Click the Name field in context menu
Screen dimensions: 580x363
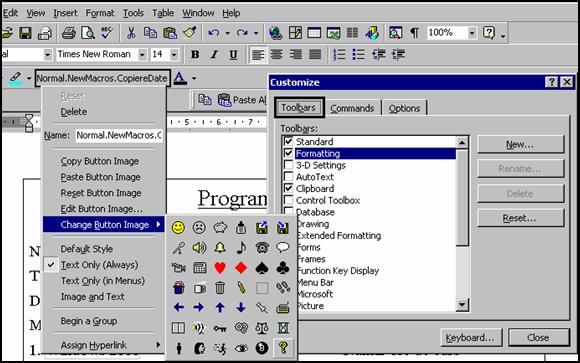point(119,135)
